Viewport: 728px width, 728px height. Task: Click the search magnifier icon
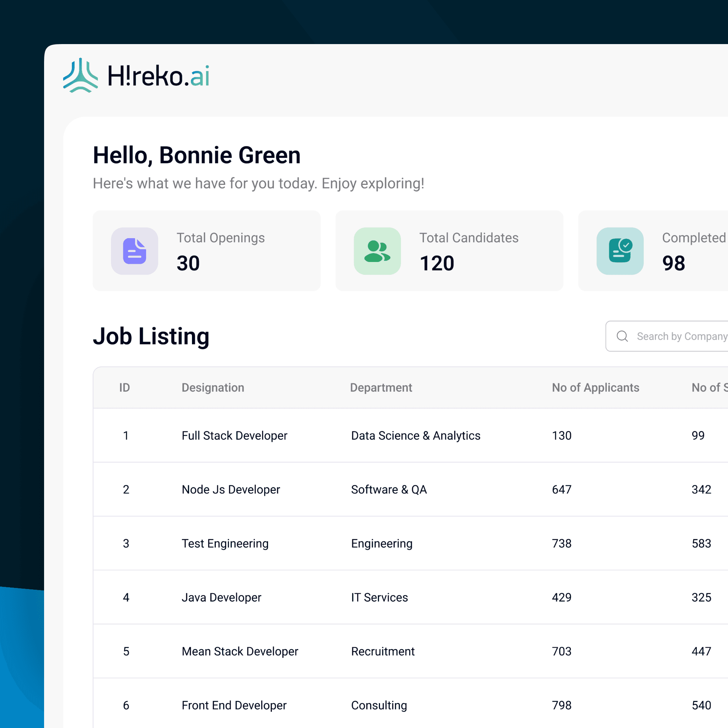click(x=622, y=336)
